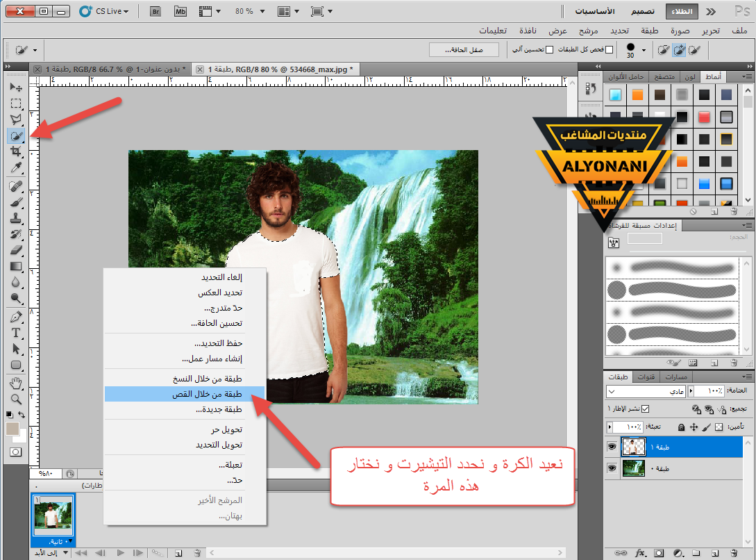Check the تحسين آلي option
The image size is (756, 560).
pyautogui.click(x=550, y=50)
